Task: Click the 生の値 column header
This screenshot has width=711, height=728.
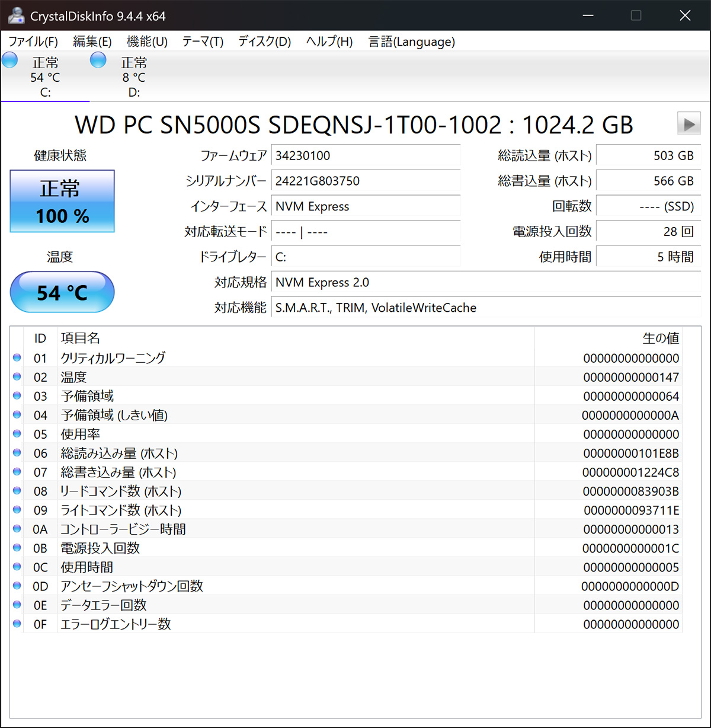Action: (x=608, y=338)
